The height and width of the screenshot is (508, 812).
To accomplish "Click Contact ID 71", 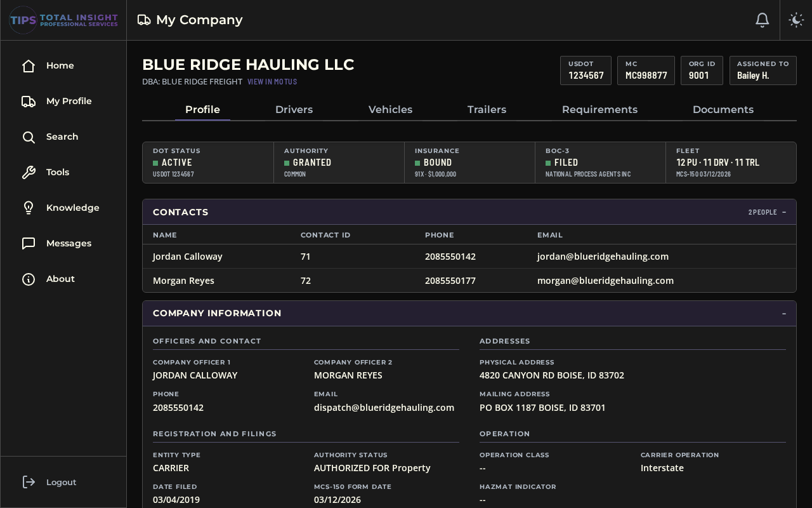I will [306, 257].
